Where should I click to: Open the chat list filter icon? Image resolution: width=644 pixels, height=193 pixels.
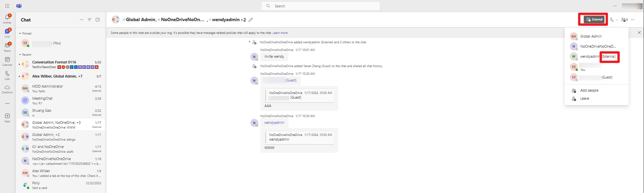[89, 20]
